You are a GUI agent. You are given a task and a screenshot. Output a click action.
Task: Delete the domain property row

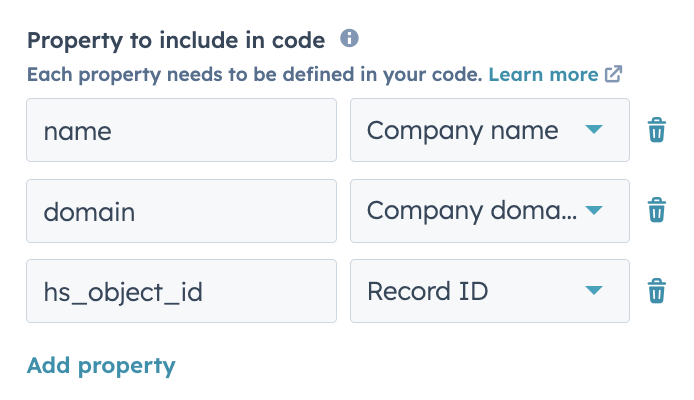tap(656, 210)
